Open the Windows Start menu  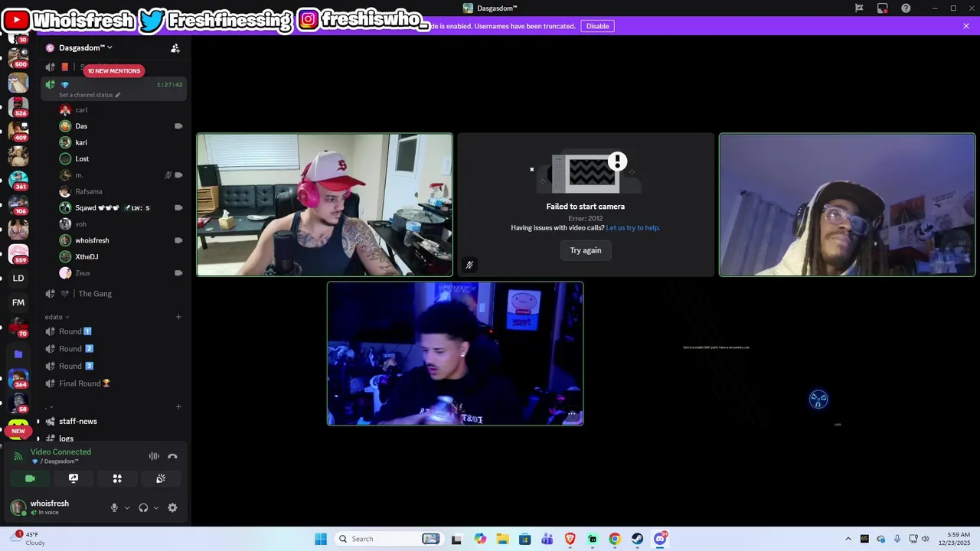321,539
